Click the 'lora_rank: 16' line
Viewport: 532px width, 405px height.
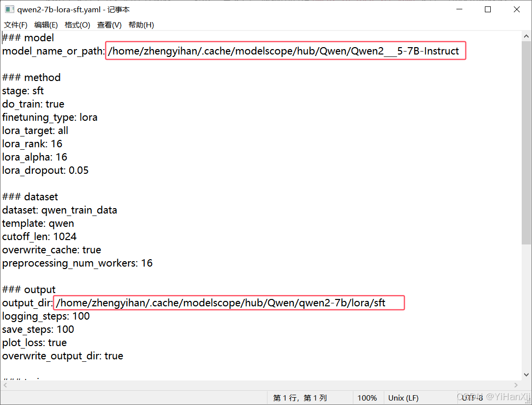click(32, 144)
